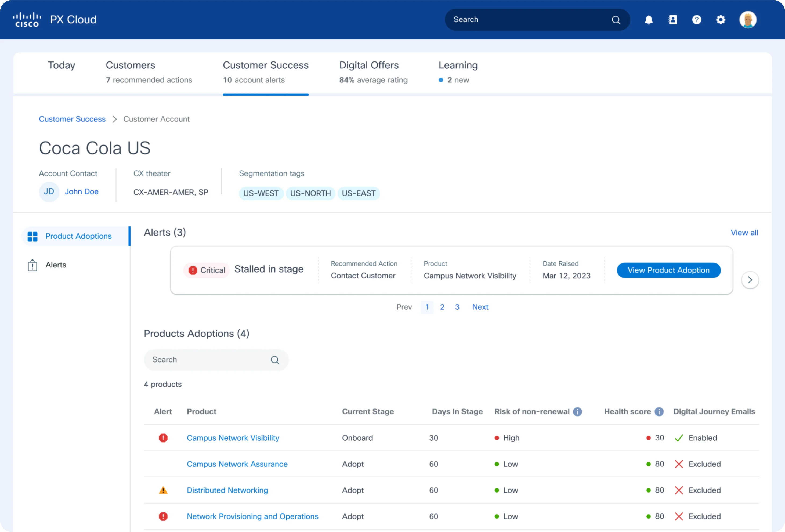Go to alerts page 2

(x=442, y=307)
